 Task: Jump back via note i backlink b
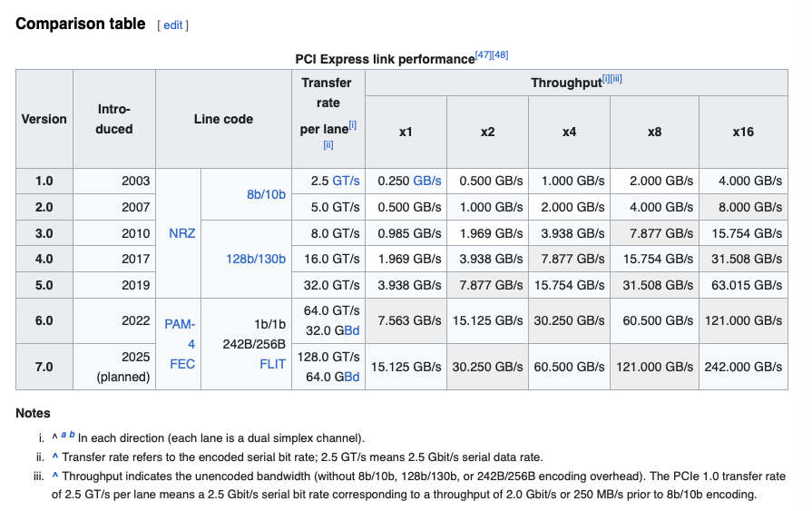point(72,435)
